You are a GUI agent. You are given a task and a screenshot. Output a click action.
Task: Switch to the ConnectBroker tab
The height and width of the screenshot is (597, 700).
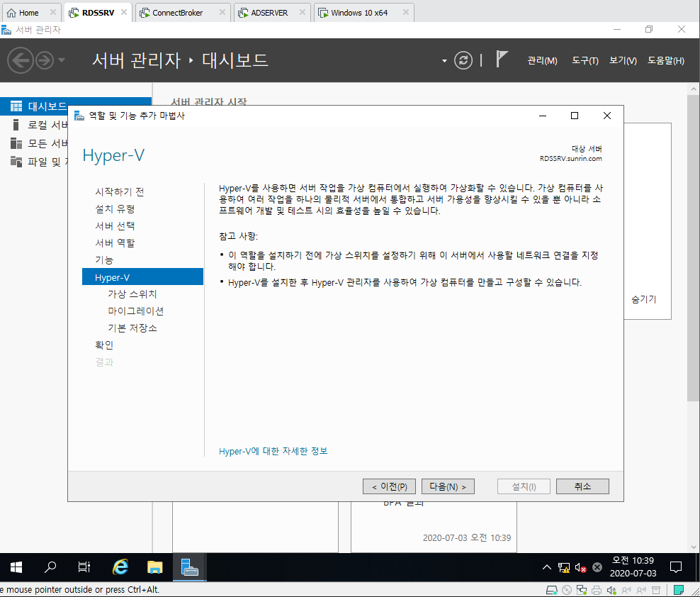pos(177,13)
